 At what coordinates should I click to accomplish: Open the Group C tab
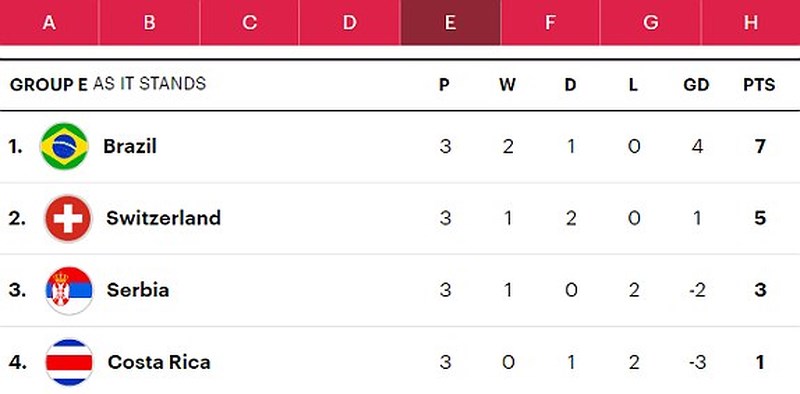[x=249, y=22]
